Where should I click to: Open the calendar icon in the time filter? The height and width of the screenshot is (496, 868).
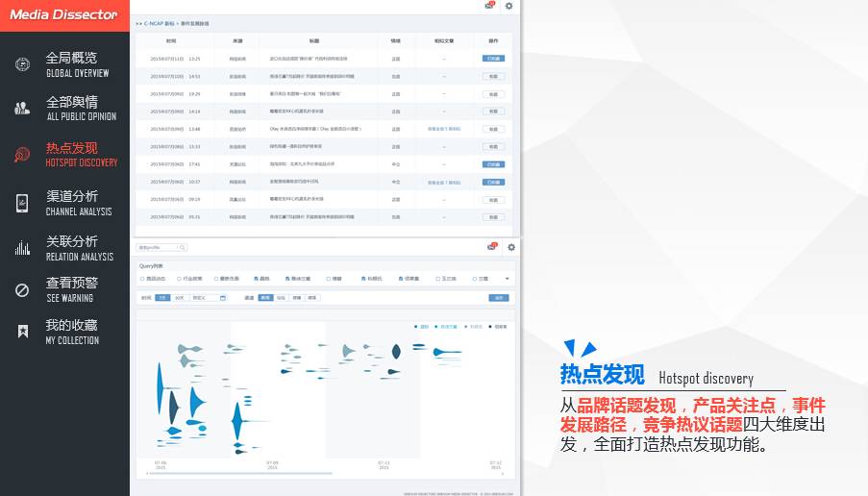coord(223,298)
